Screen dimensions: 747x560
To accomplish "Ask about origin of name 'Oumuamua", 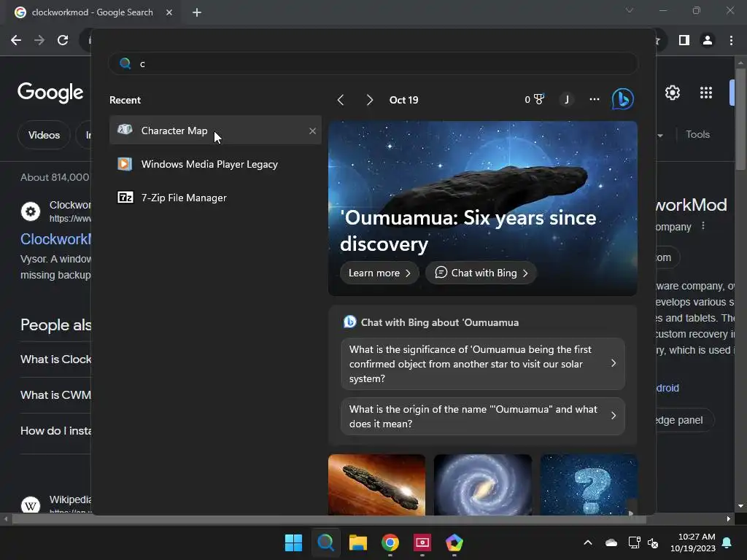I will [483, 416].
